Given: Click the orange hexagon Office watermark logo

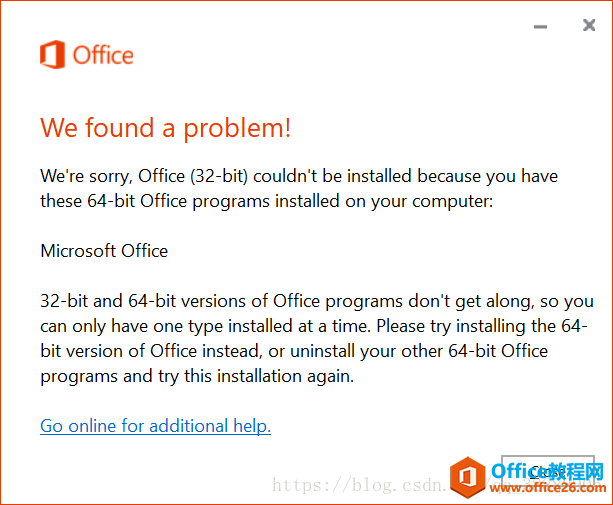Looking at the screenshot, I should coord(466,478).
